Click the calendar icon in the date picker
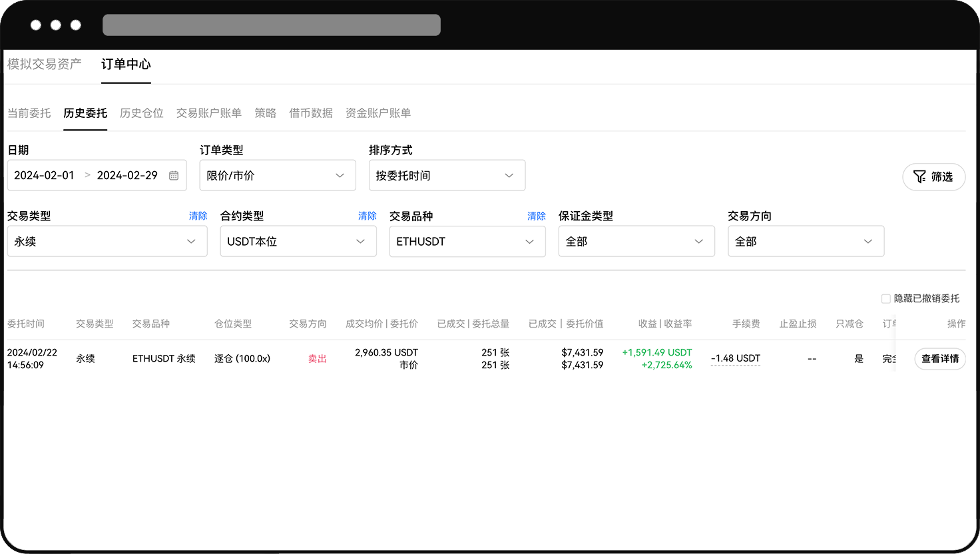The width and height of the screenshot is (980, 554). pos(174,175)
